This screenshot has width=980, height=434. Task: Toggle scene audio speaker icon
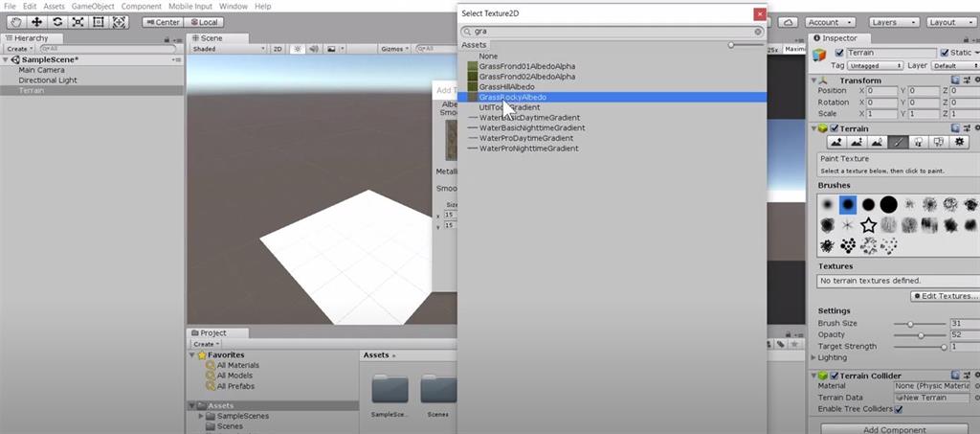coord(314,49)
